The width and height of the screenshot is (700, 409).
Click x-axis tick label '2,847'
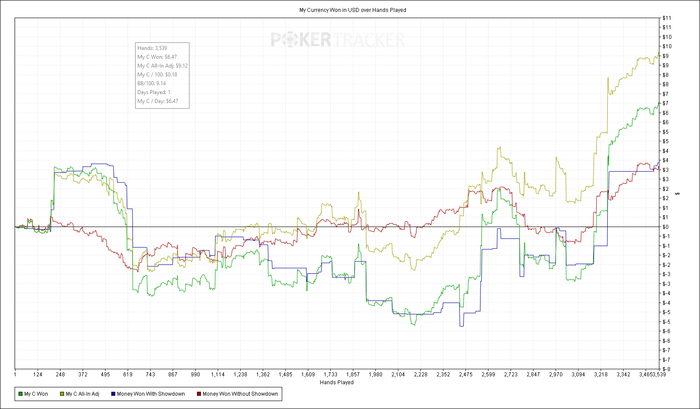click(x=533, y=375)
